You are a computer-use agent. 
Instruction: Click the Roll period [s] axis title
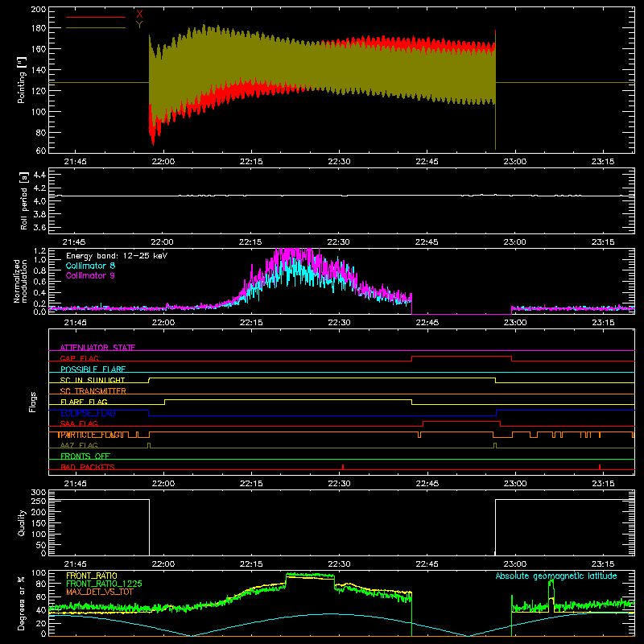coord(23,200)
